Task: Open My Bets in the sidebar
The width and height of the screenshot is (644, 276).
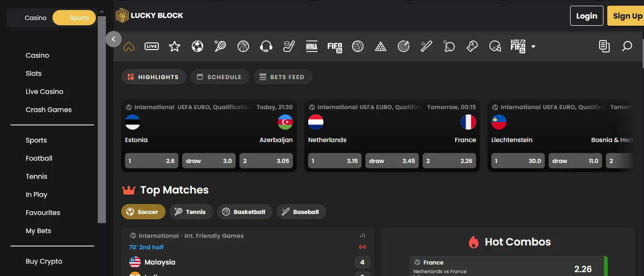Action: coord(38,231)
